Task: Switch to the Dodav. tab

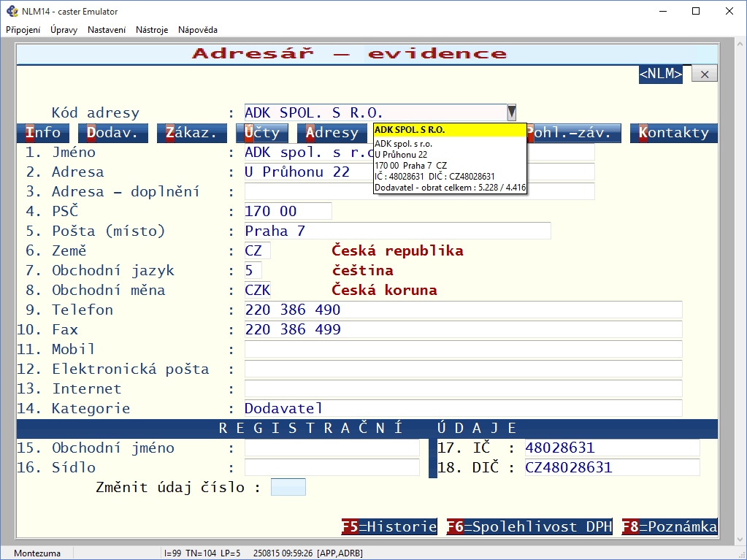Action: point(113,133)
